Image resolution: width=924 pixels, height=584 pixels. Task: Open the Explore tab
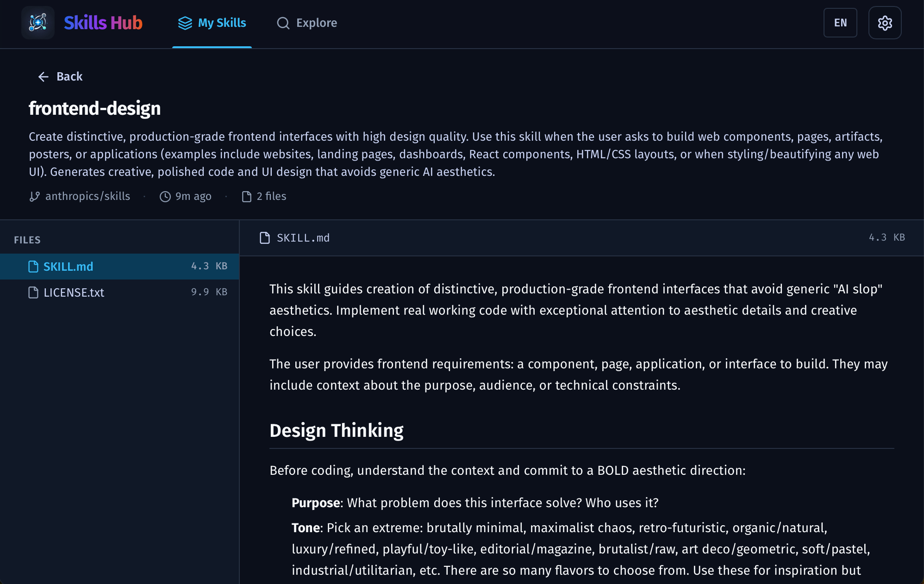[316, 23]
